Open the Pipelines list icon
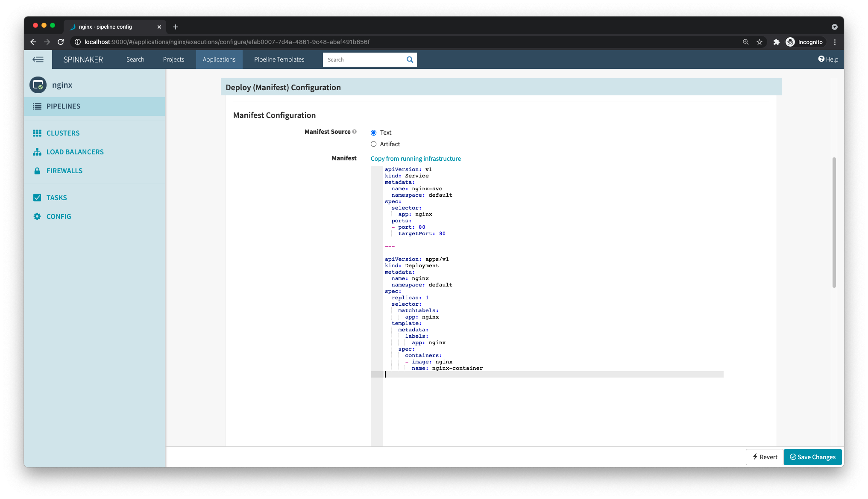The height and width of the screenshot is (499, 868). pos(37,106)
